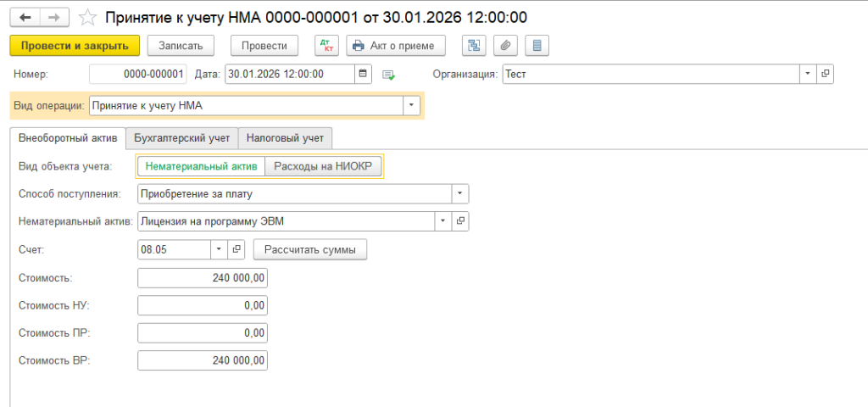
Task: Open the Организация Тест record via open button
Action: 825,75
